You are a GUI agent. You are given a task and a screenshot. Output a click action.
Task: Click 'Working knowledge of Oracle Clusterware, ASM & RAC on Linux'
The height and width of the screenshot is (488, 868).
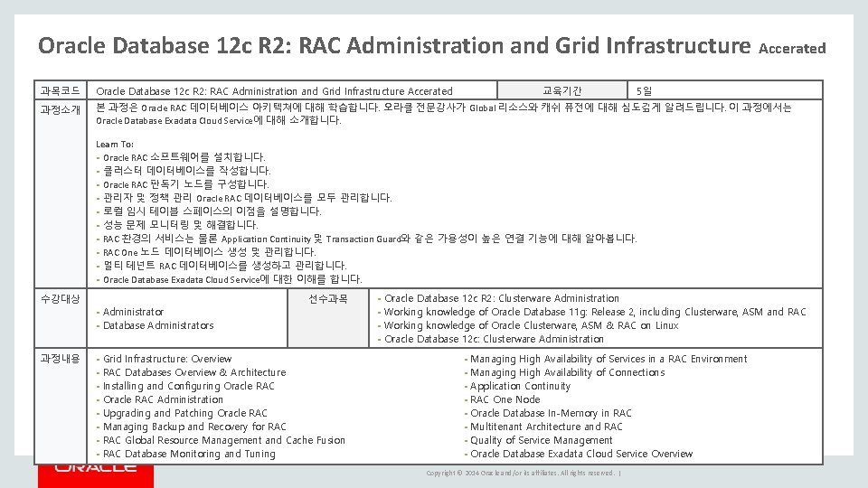[x=531, y=325]
